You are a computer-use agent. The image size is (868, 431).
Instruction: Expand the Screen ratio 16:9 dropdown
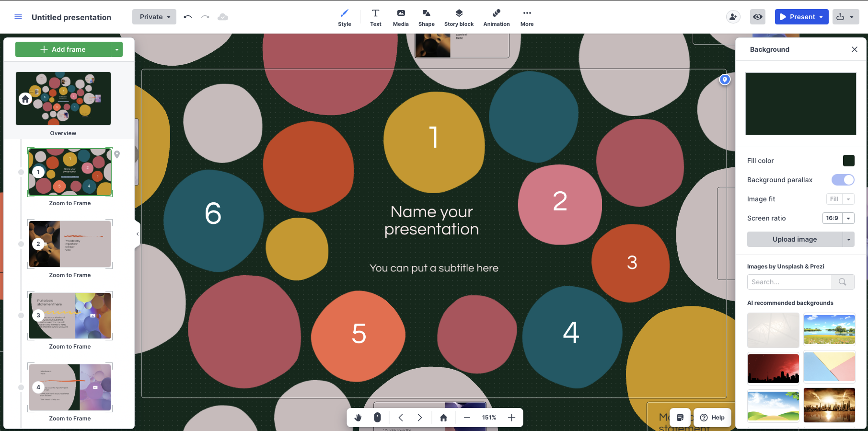tap(848, 218)
